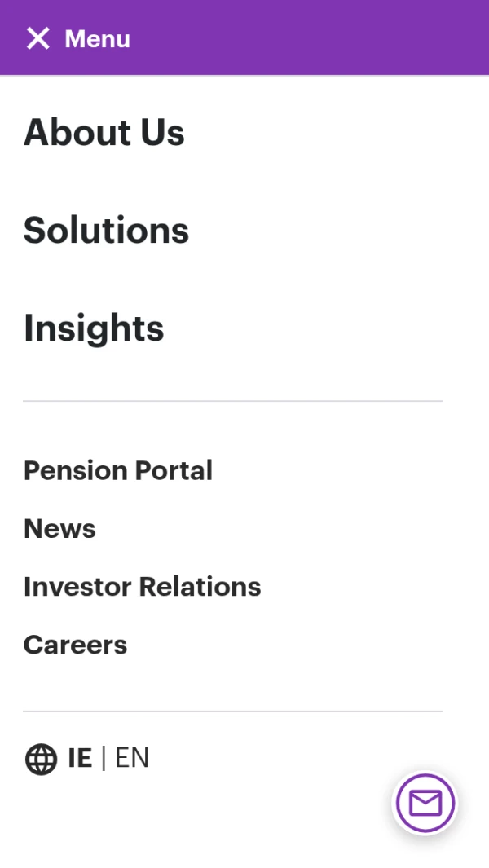The width and height of the screenshot is (489, 868).
Task: Go to the Insights section
Action: pos(94,328)
